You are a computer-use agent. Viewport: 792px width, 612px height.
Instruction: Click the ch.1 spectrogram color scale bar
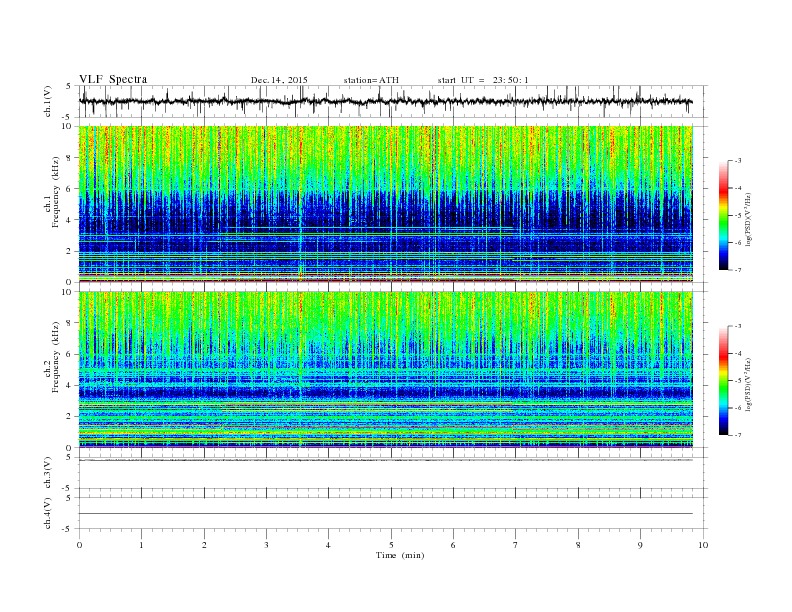coord(723,215)
